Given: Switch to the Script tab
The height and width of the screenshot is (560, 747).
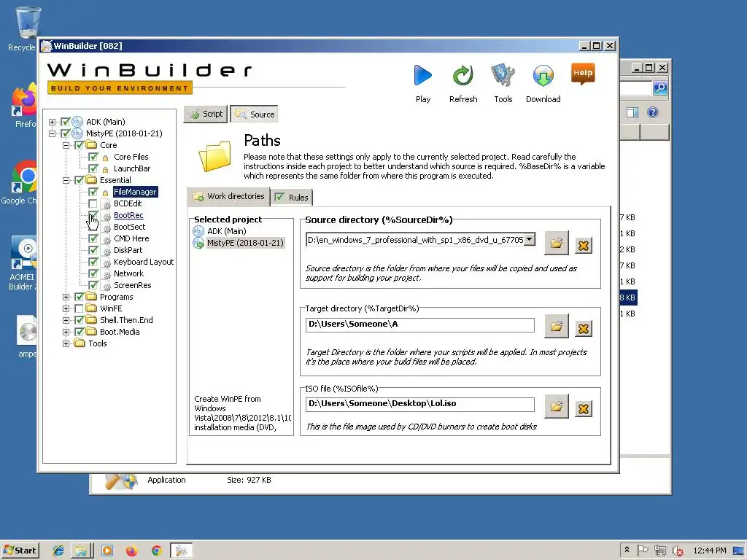Looking at the screenshot, I should [x=206, y=114].
